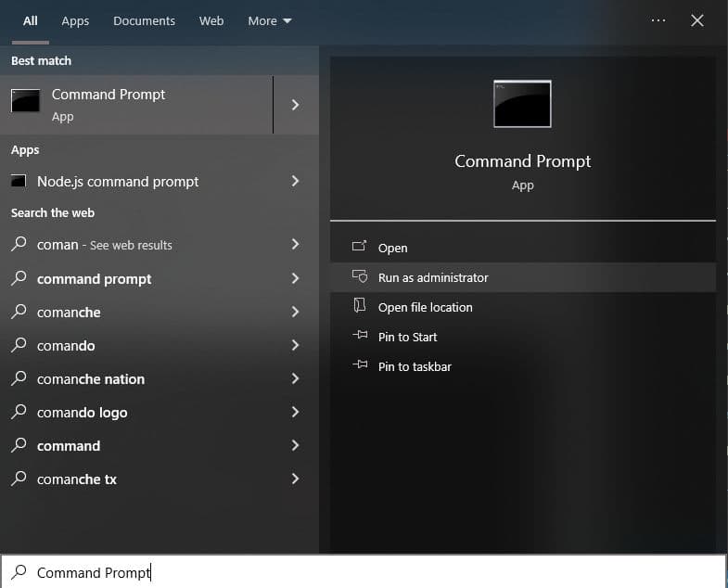Screen dimensions: 728x588
Task: Close the search panel with X
Action: coord(697,20)
